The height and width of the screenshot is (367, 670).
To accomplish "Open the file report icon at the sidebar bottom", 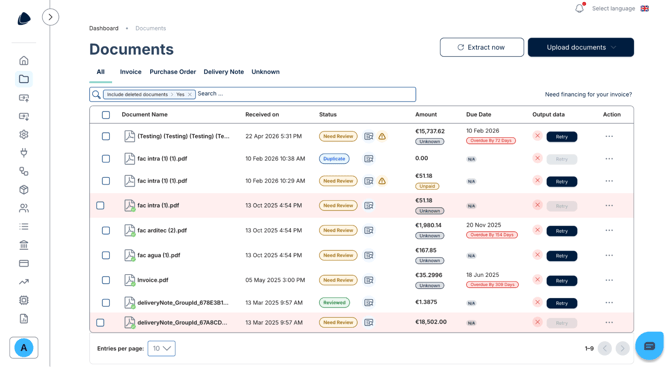I will coord(24,319).
